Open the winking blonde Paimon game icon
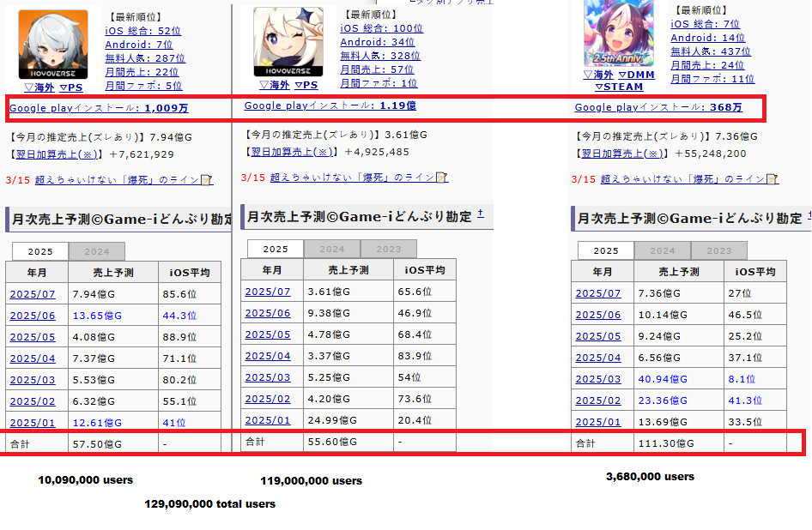This screenshot has width=812, height=530. click(288, 42)
